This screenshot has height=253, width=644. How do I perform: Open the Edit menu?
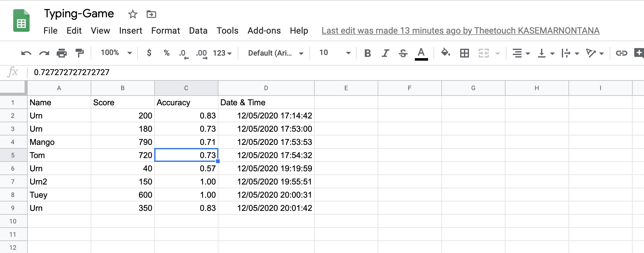tap(74, 30)
